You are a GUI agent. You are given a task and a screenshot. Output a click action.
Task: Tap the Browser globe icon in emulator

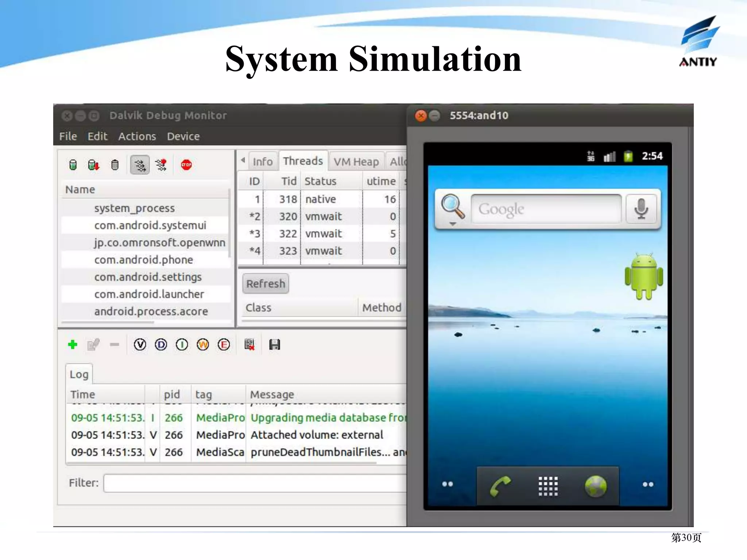tap(596, 486)
